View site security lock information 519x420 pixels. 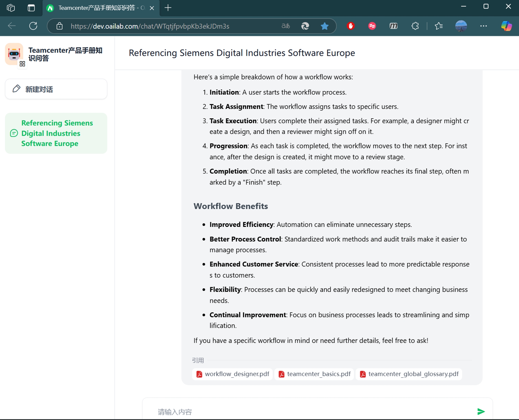(x=59, y=26)
